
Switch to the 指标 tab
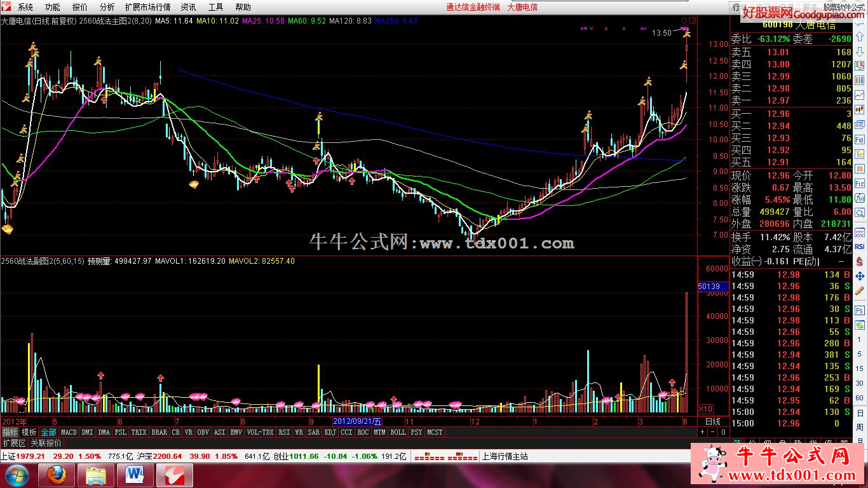click(x=10, y=432)
